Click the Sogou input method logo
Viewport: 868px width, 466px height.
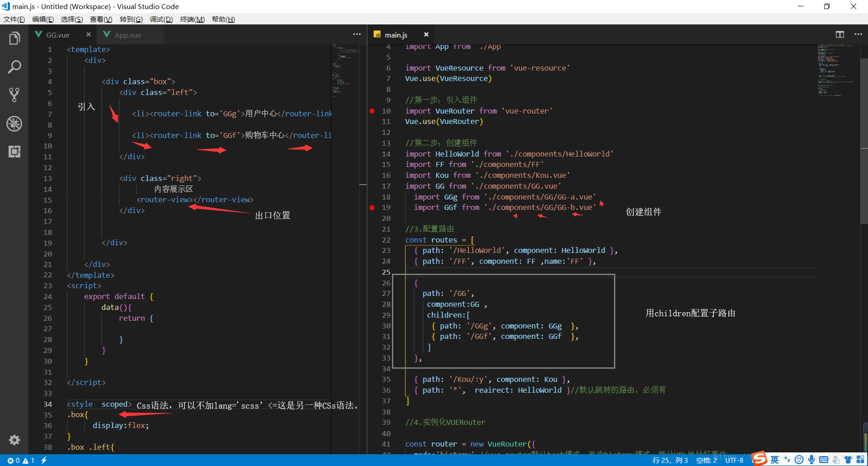(x=759, y=458)
